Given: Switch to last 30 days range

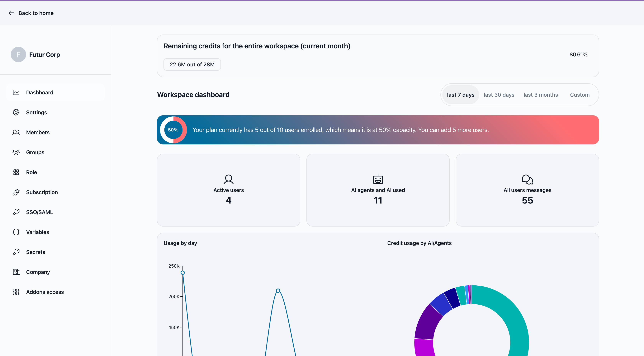Looking at the screenshot, I should click(499, 95).
